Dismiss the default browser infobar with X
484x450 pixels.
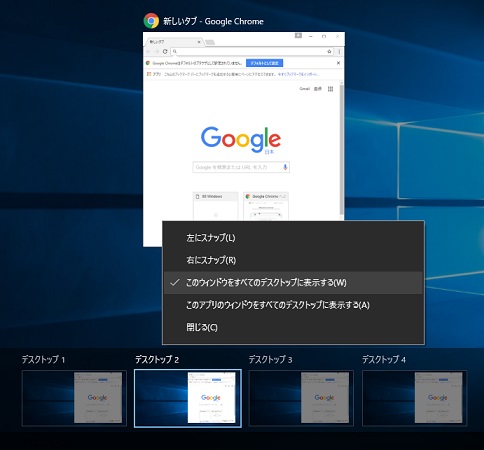(338, 63)
